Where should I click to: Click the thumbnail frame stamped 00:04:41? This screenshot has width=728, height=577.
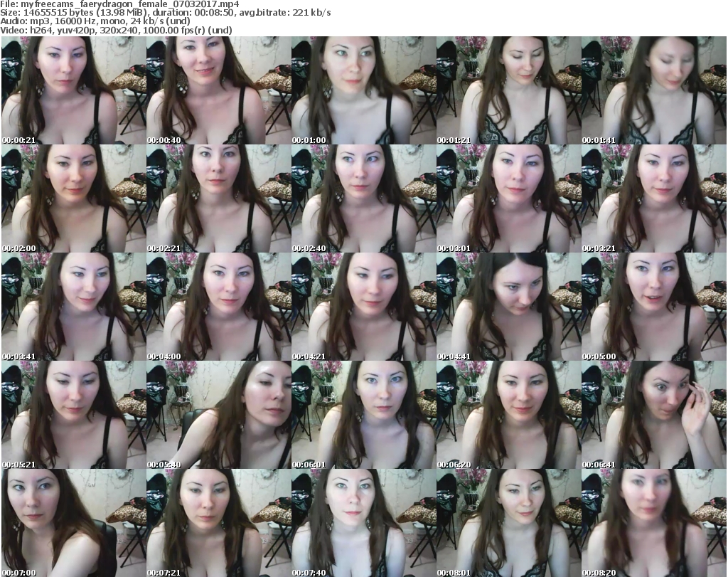509,307
